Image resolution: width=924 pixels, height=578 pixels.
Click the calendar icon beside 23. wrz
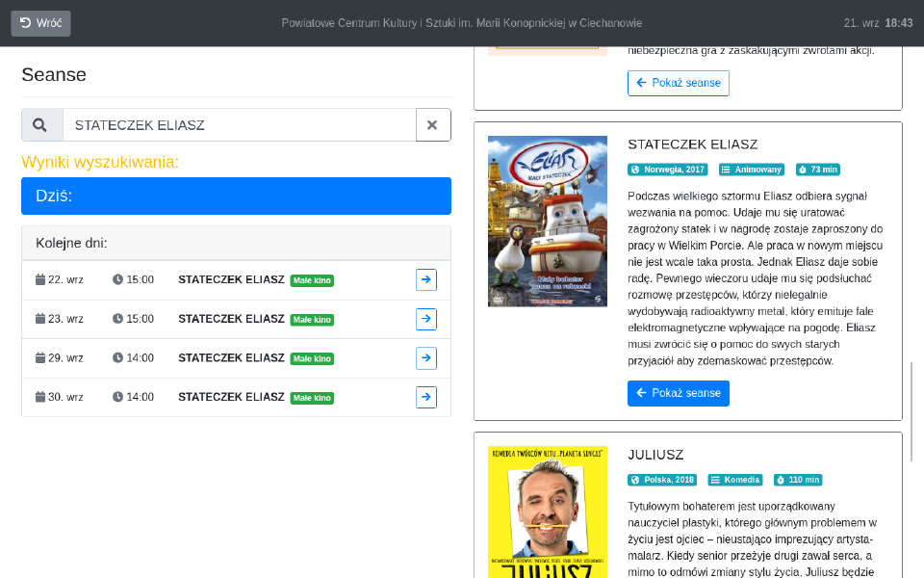[40, 319]
